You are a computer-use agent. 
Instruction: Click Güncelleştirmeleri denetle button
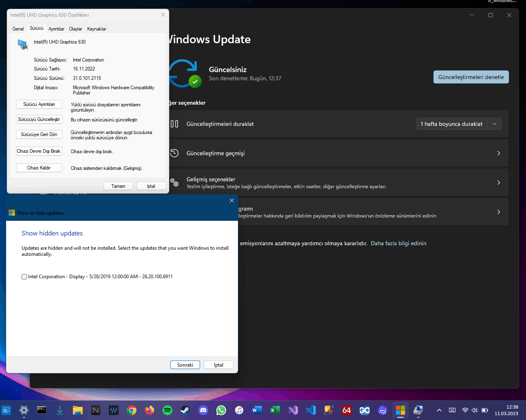click(x=471, y=77)
